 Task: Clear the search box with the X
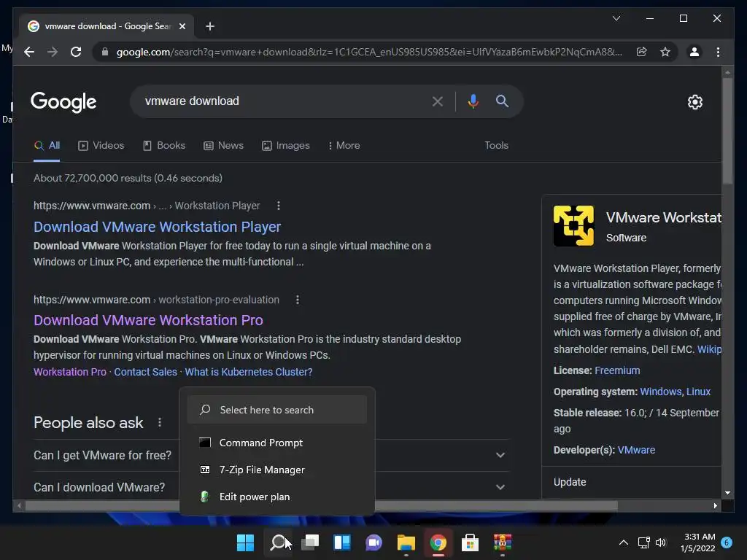pyautogui.click(x=438, y=101)
